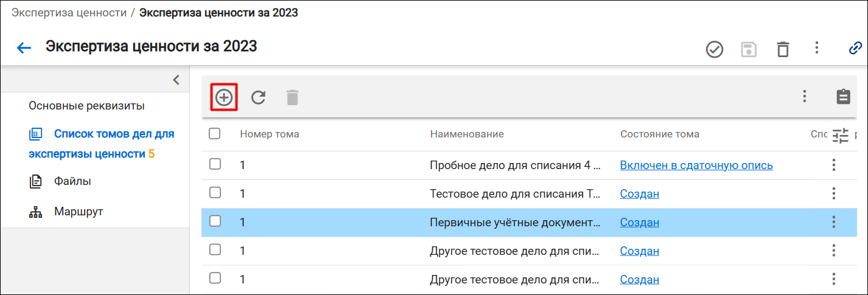Collapse the left sidebar with chevron
868x295 pixels.
click(177, 80)
